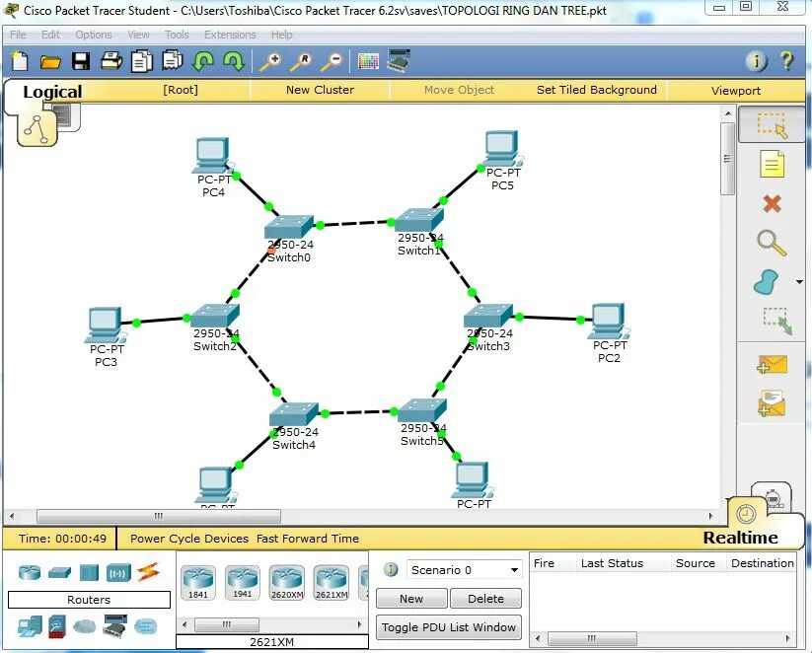Select the Switches device category icon

pos(59,573)
